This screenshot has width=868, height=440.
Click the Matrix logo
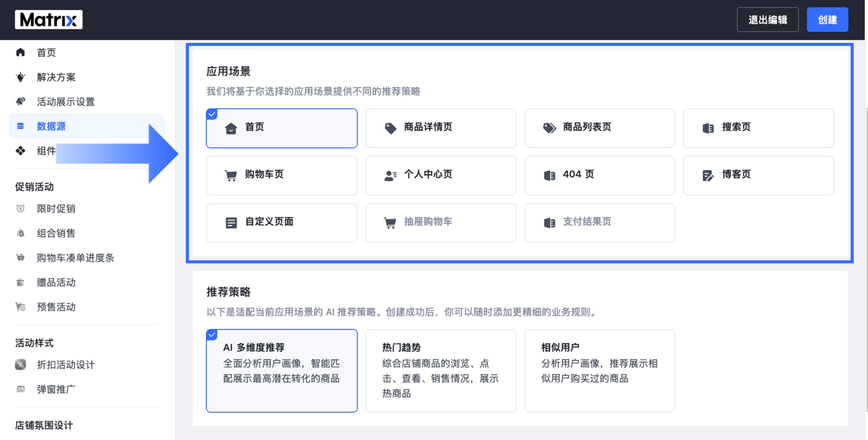(49, 19)
